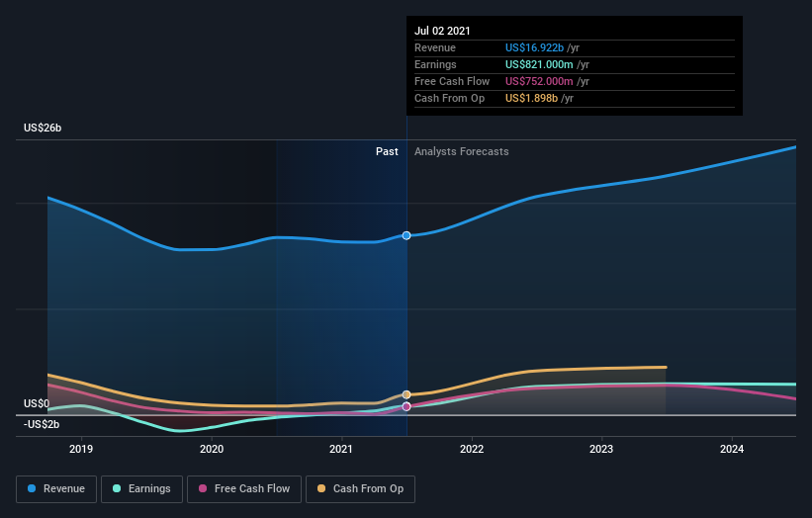Screen dimensions: 812x518
Task: Click the US$26b y-axis label
Action: point(43,128)
